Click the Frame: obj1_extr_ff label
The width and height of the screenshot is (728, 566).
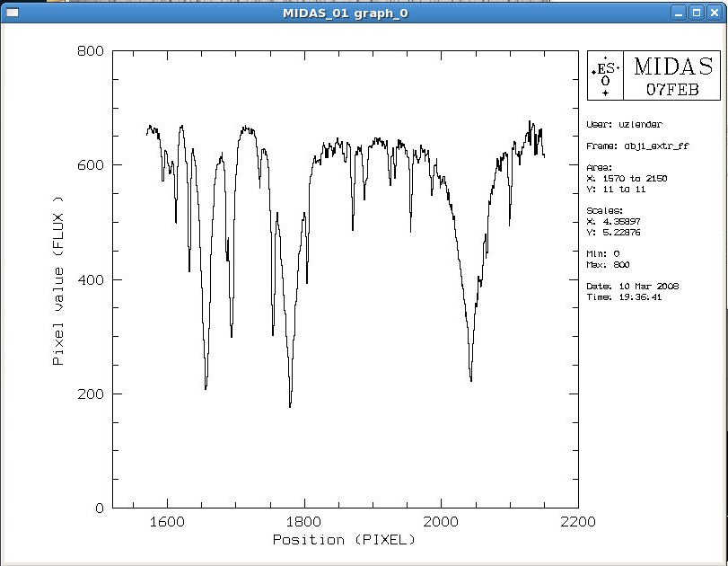click(637, 146)
